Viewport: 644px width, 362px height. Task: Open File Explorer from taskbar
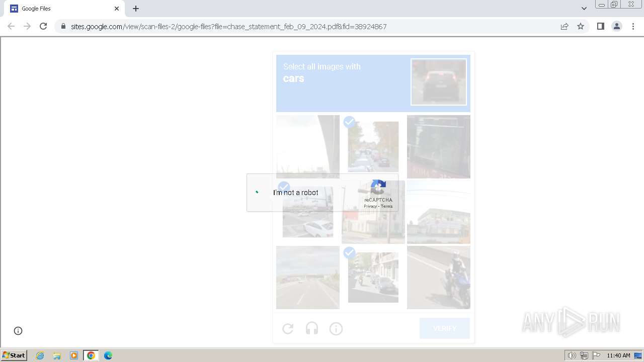pos(57,355)
